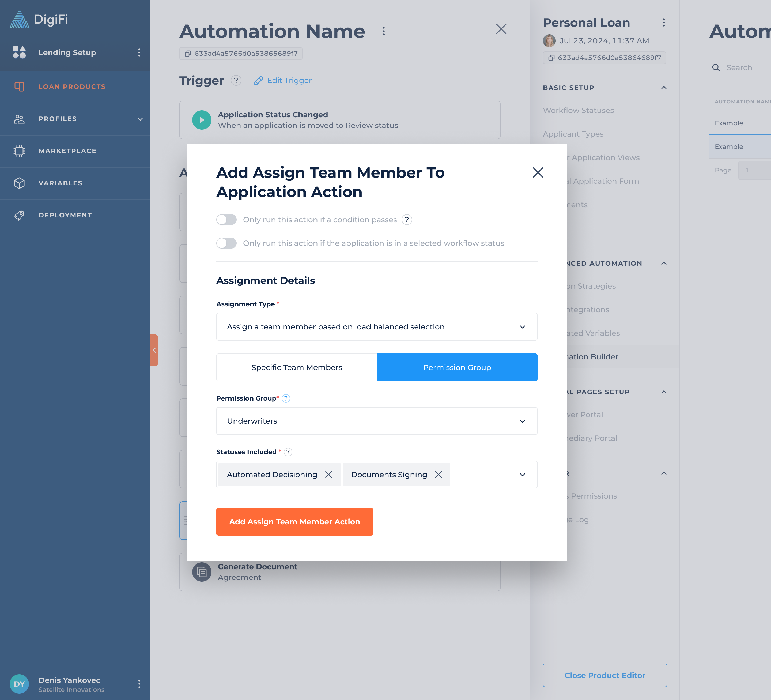Switch to Specific Team Members tab
Image resolution: width=771 pixels, height=700 pixels.
(296, 367)
